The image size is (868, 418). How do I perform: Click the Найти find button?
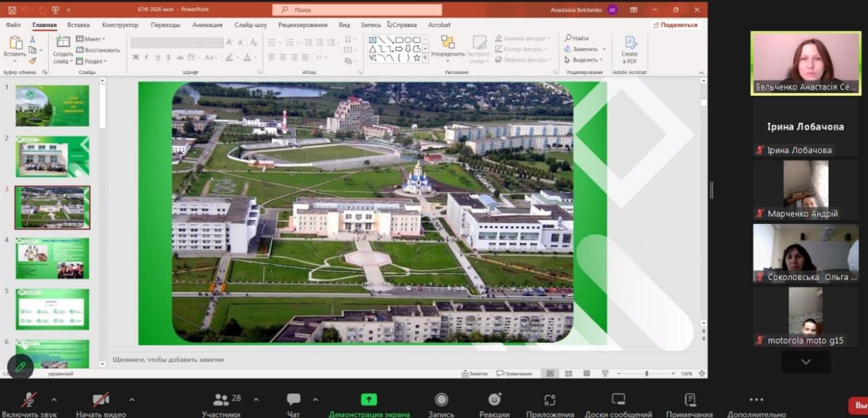click(x=576, y=39)
